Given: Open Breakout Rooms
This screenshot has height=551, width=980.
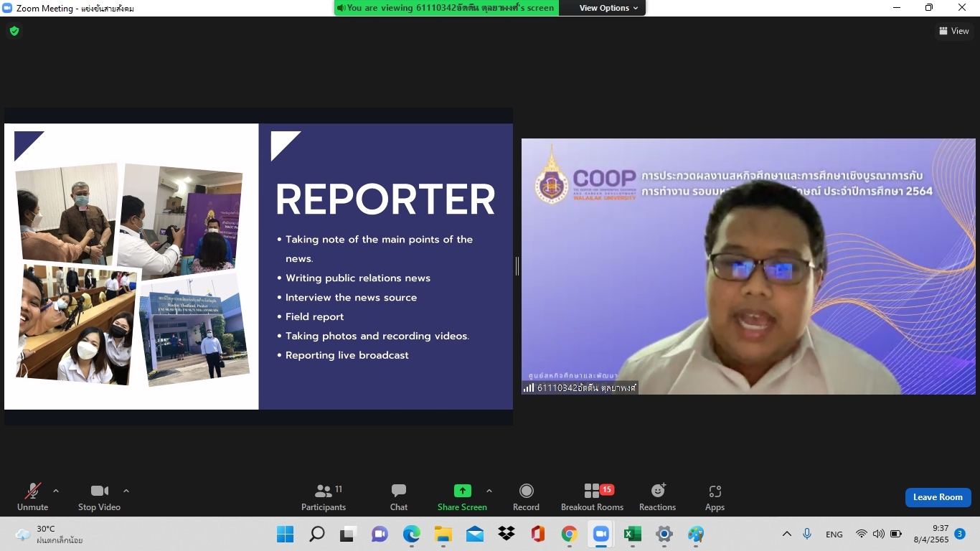Looking at the screenshot, I should [592, 497].
